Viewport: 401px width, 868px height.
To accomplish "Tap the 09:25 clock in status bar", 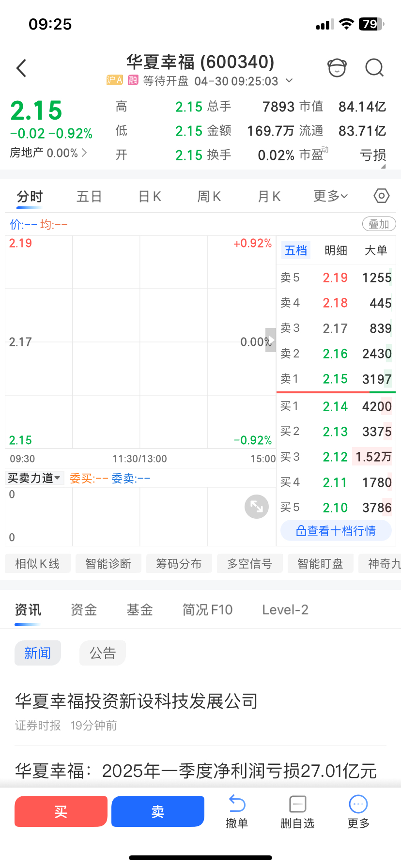I will point(50,24).
